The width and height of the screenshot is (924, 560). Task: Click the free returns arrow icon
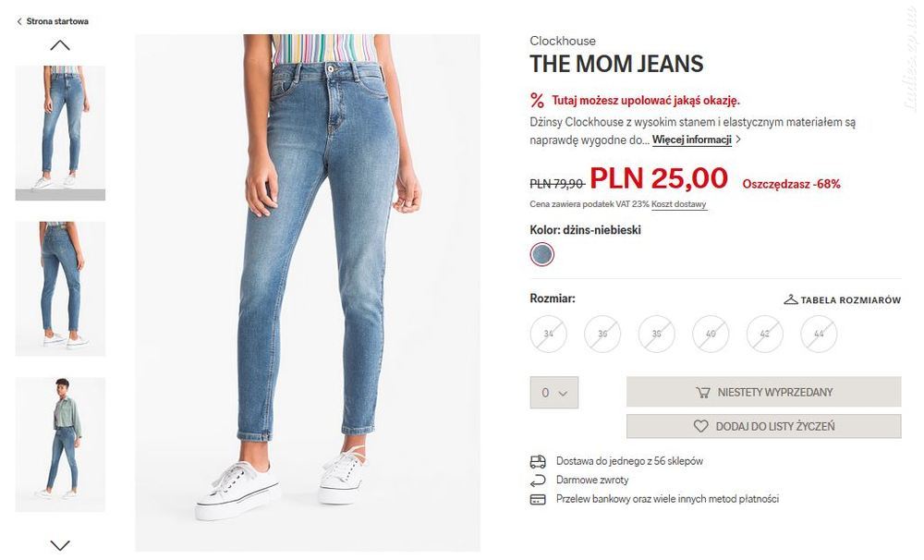(538, 481)
